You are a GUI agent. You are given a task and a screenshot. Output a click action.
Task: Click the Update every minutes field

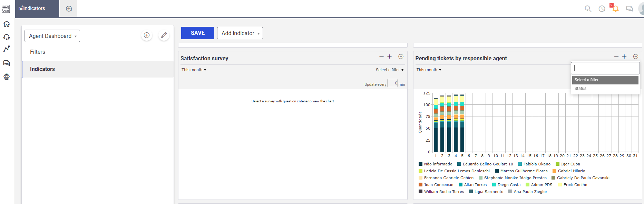pyautogui.click(x=392, y=83)
